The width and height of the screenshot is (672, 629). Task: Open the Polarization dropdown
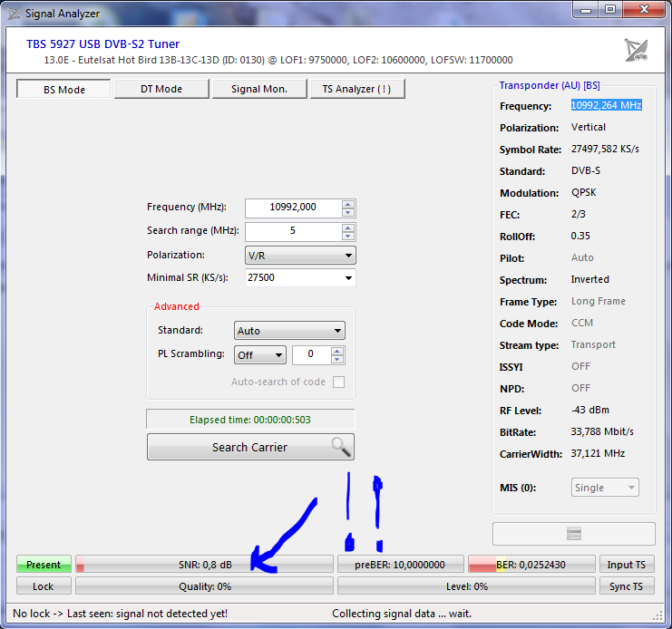point(300,256)
